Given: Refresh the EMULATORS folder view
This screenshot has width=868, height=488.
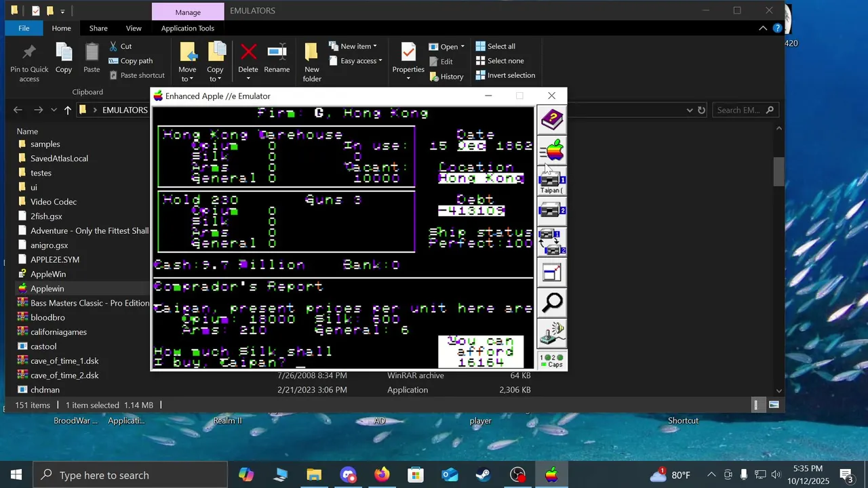Looking at the screenshot, I should pyautogui.click(x=702, y=110).
